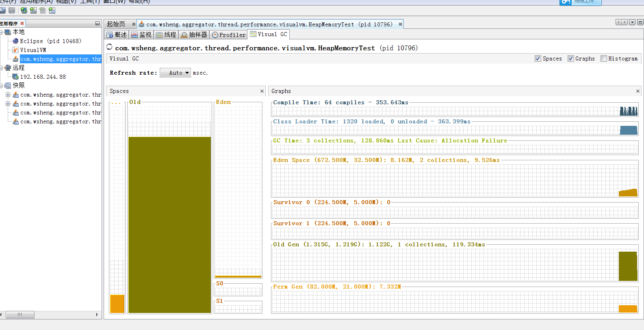Open the document list dropdown arrow
644x330 pixels.
[632, 22]
